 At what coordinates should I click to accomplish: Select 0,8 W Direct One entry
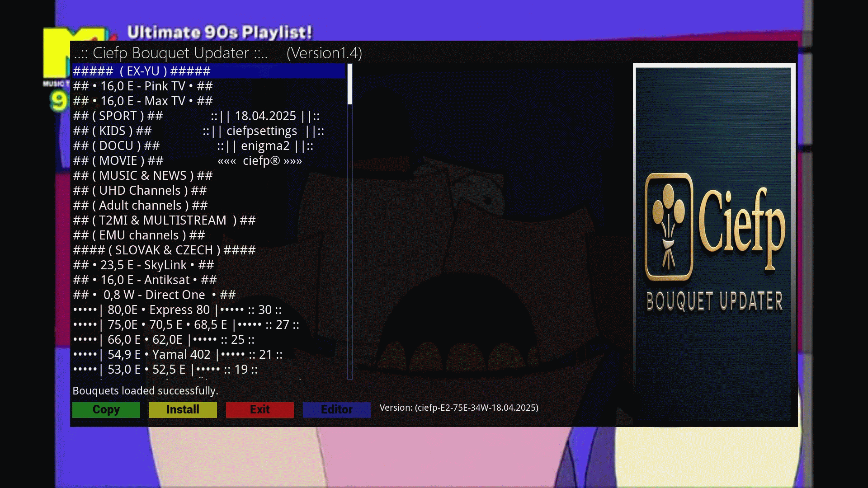click(154, 295)
